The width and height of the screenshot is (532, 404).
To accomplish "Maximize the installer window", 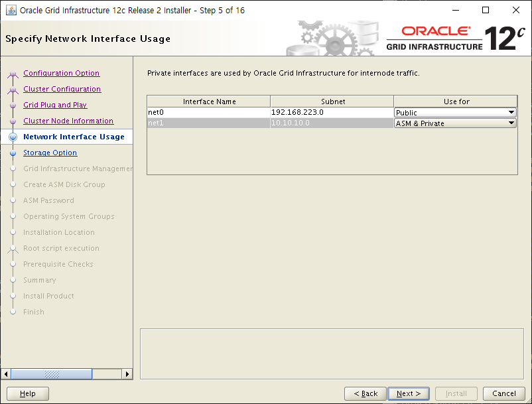I will tap(486, 10).
